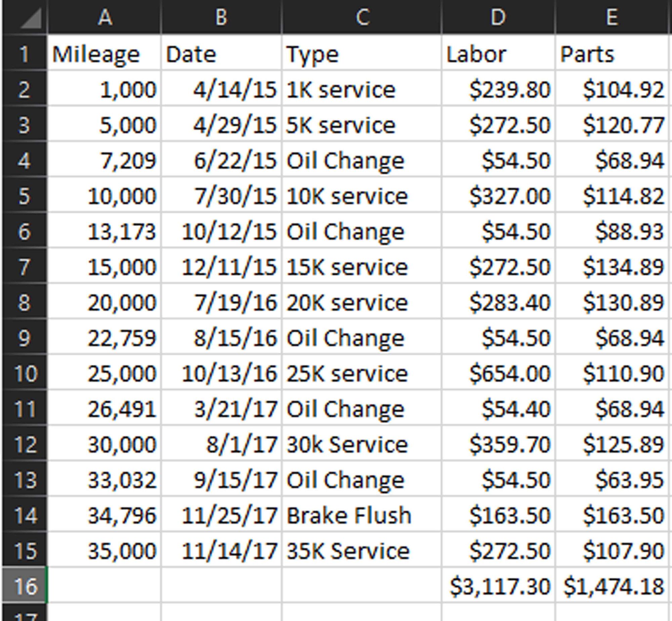Select column E header
Viewport: 672px width, 621px height.
(x=612, y=17)
